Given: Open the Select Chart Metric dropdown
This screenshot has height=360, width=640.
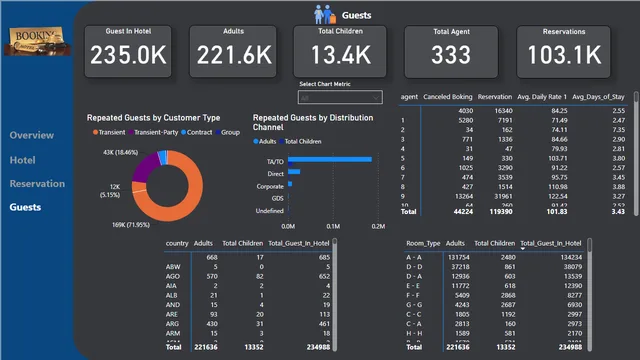Looking at the screenshot, I should (x=340, y=97).
